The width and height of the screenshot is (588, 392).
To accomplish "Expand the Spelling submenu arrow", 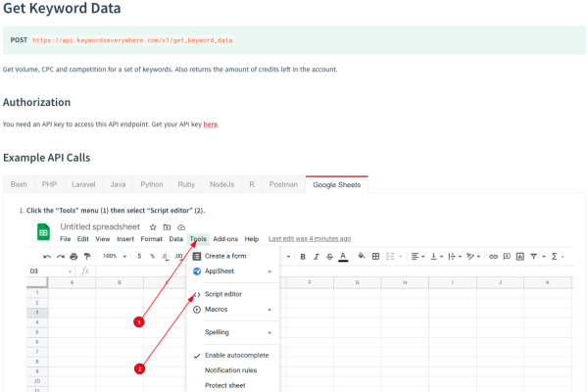I will pyautogui.click(x=269, y=333).
